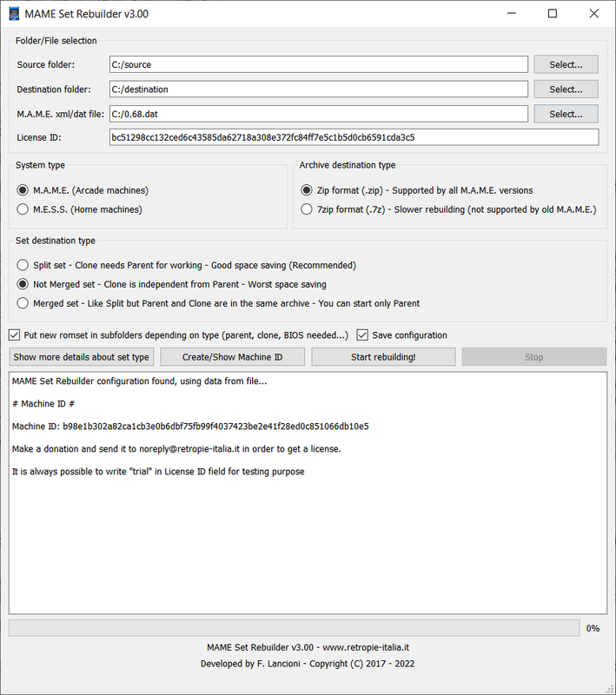Click the '# Machine ID #' log line
Viewport: 616px width, 695px height.
point(43,404)
